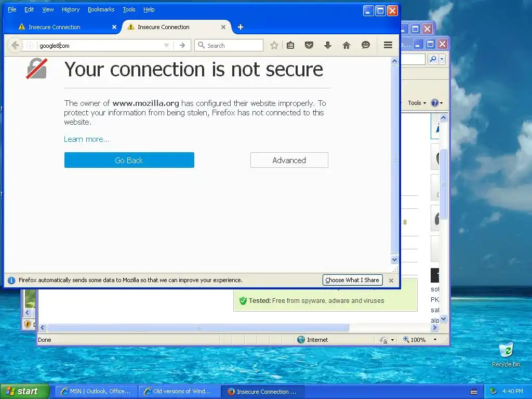
Task: Click the site info icon in URL bar
Action: (x=30, y=46)
